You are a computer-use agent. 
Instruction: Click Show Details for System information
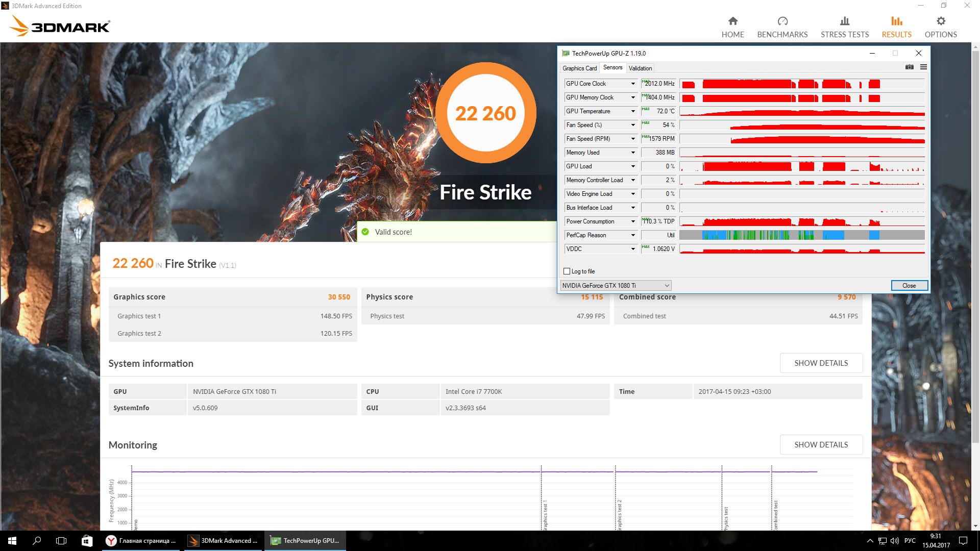click(821, 363)
